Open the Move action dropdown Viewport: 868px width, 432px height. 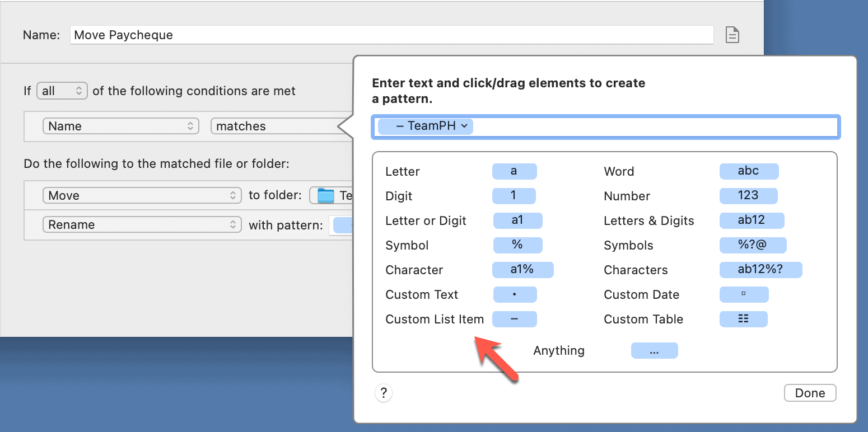coord(142,195)
